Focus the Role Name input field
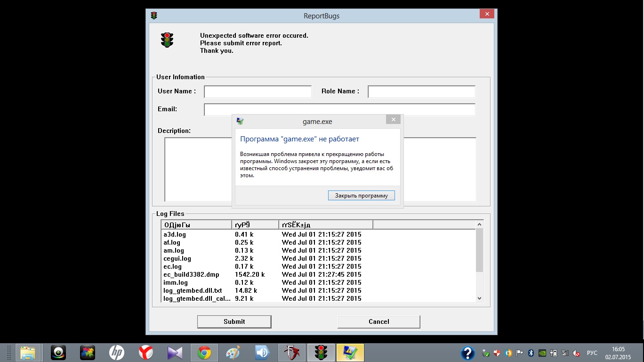Image resolution: width=644 pixels, height=362 pixels. (x=421, y=91)
